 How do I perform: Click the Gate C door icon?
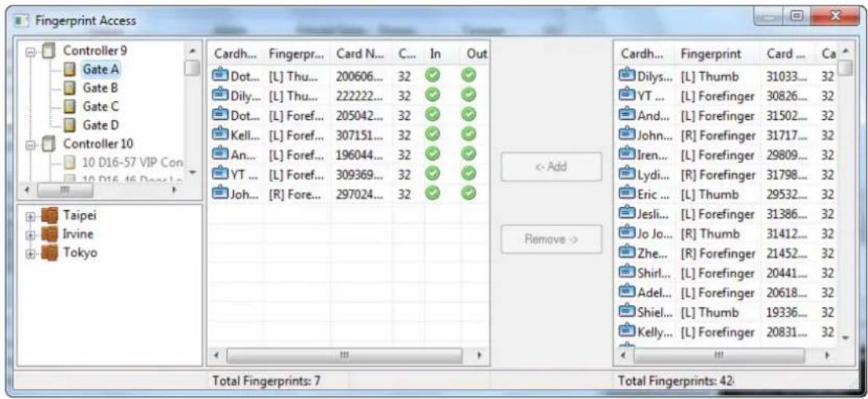click(69, 106)
